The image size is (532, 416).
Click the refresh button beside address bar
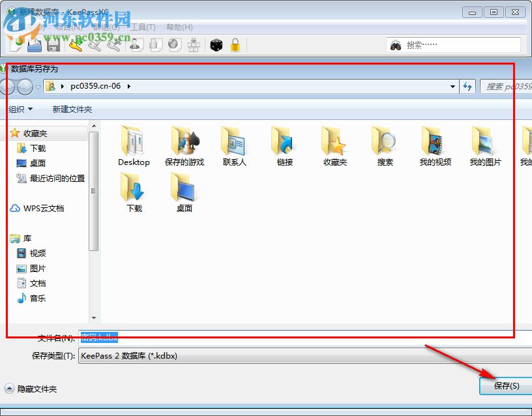[467, 87]
